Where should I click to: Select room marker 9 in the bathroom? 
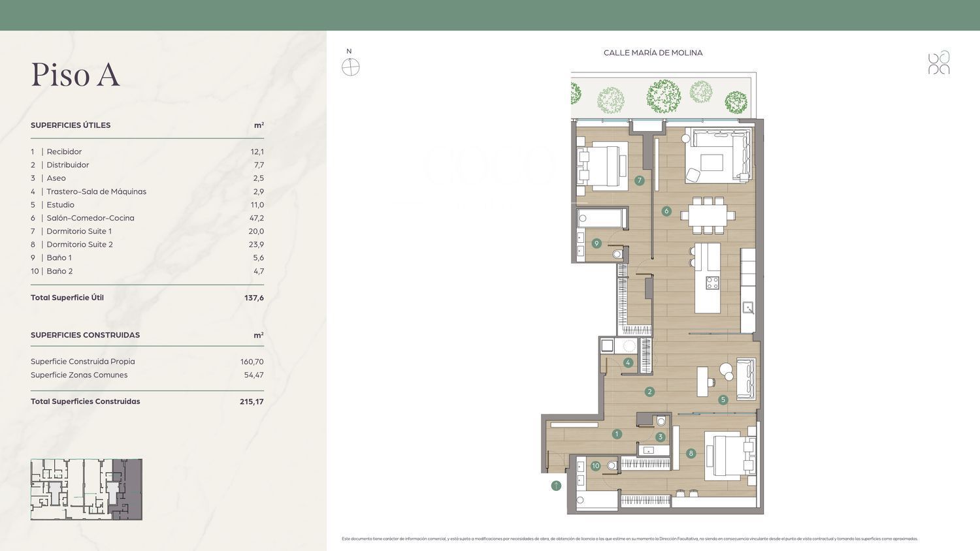click(596, 244)
